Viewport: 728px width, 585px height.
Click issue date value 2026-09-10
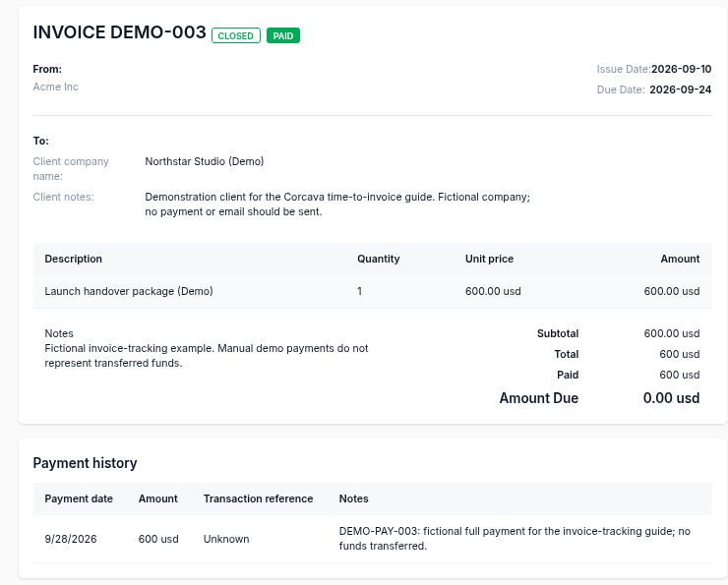coord(681,69)
